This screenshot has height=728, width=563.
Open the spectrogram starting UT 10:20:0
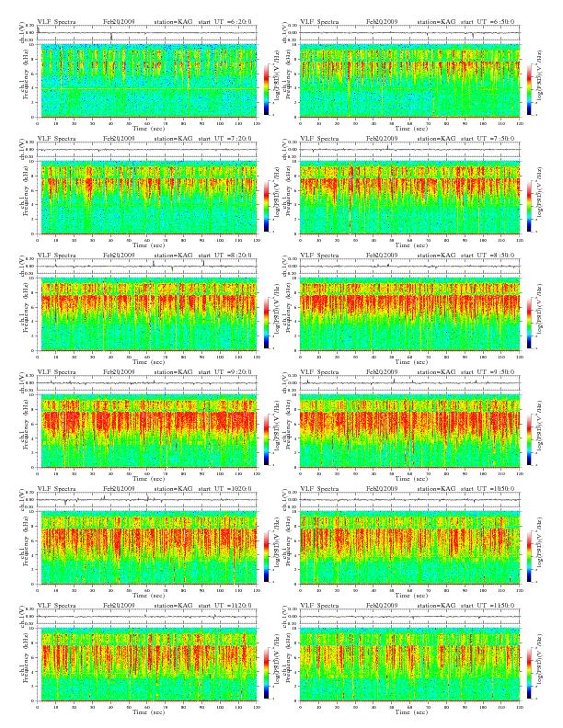point(147,548)
